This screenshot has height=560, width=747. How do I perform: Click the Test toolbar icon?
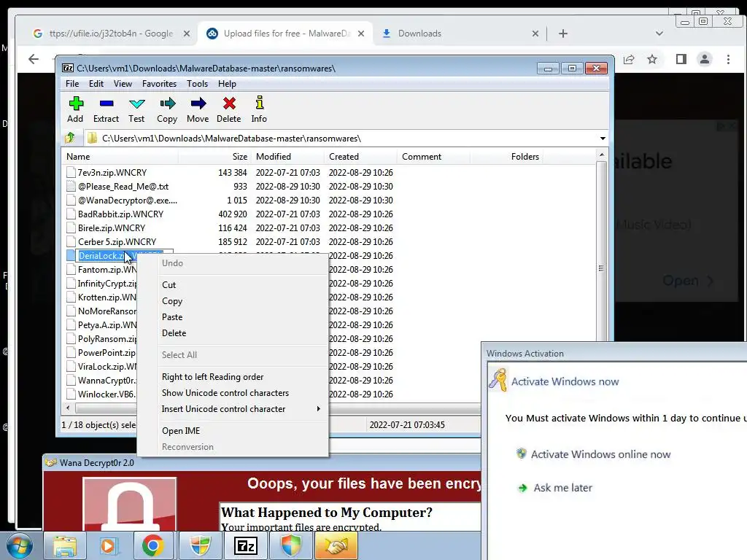pyautogui.click(x=136, y=109)
